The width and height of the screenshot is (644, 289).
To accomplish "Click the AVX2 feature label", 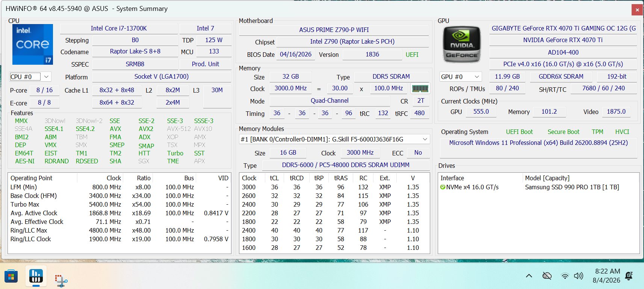I will [x=146, y=129].
